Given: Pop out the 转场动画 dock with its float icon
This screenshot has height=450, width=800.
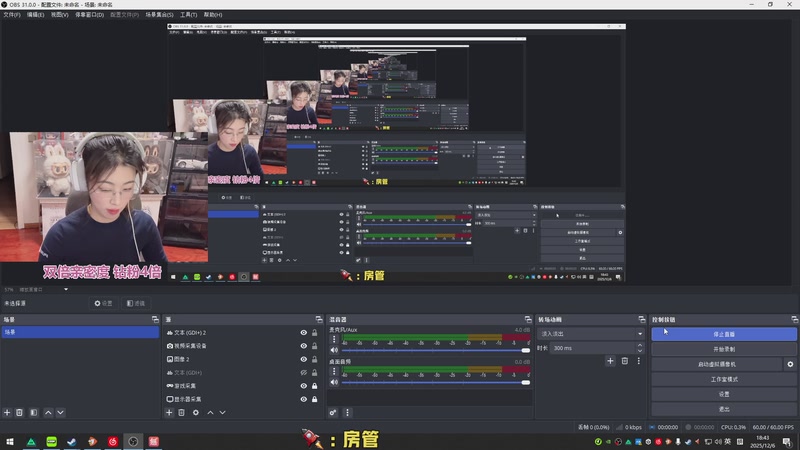Looking at the screenshot, I should pos(642,319).
